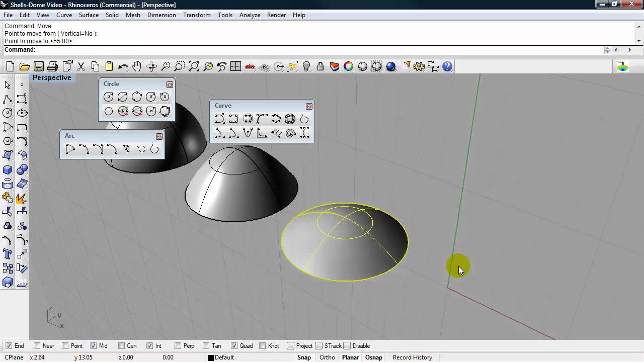
Task: Choose the Arc center-start-angle tool in Arc panel
Action: 70,149
